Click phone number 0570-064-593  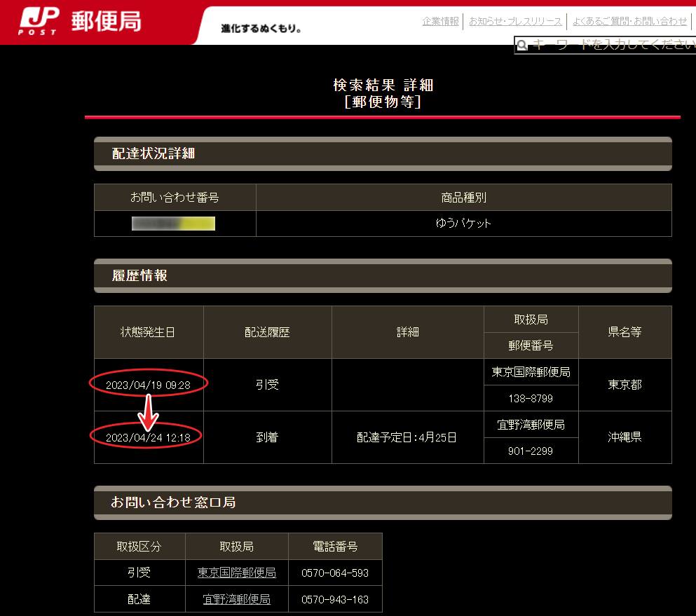click(x=335, y=573)
